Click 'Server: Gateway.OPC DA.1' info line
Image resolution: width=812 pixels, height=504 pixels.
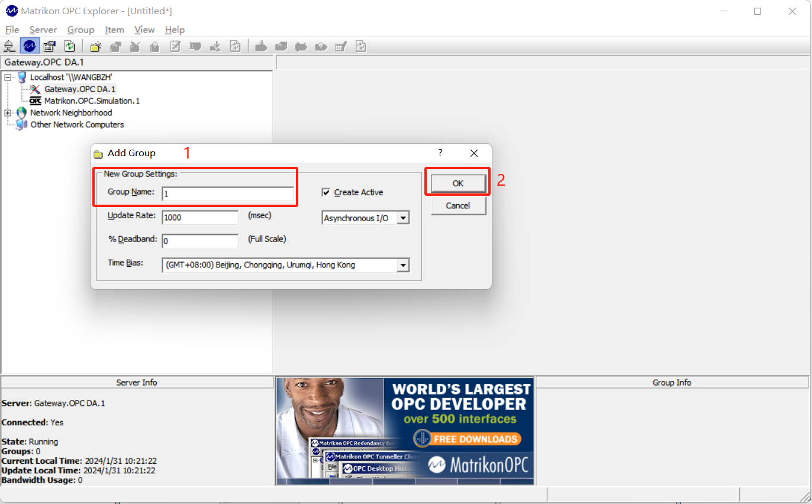[53, 403]
